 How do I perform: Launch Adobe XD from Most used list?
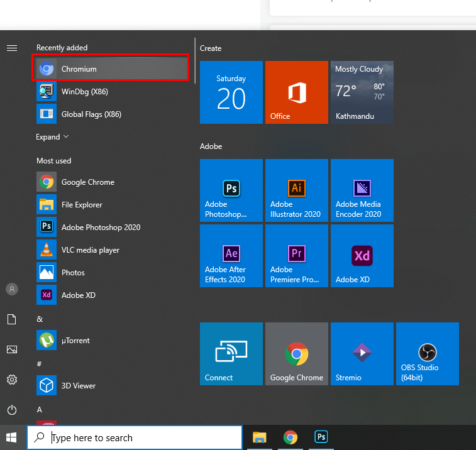pos(111,295)
